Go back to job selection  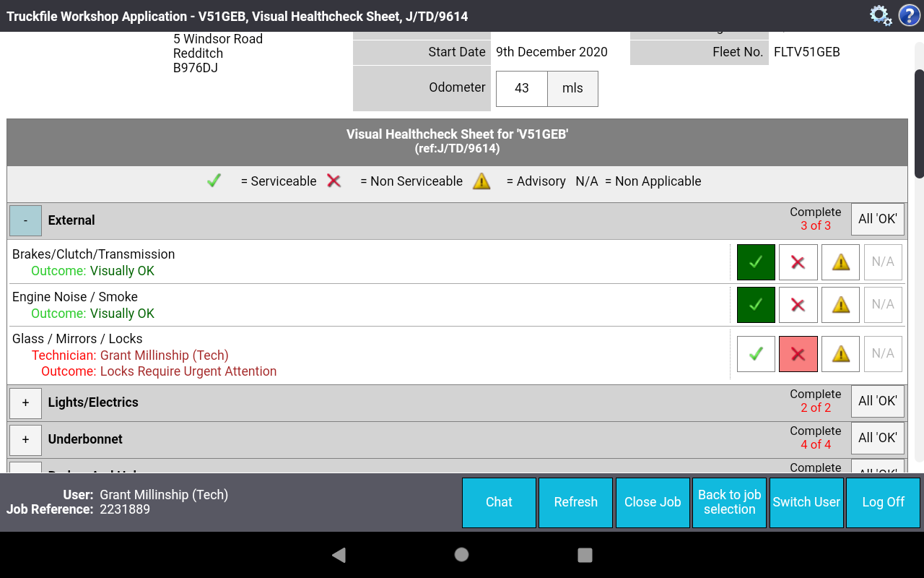pyautogui.click(x=730, y=502)
